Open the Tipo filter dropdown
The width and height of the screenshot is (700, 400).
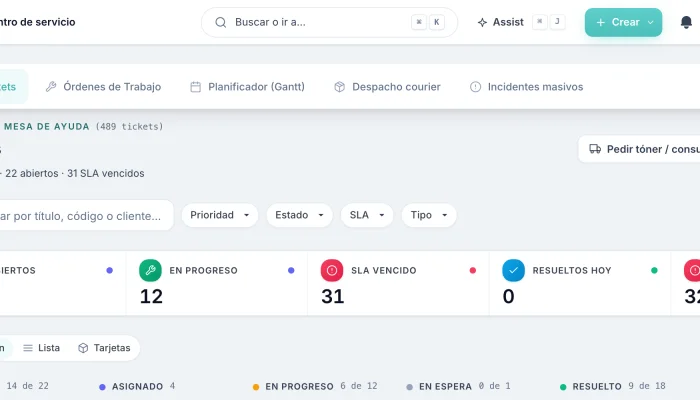point(429,215)
